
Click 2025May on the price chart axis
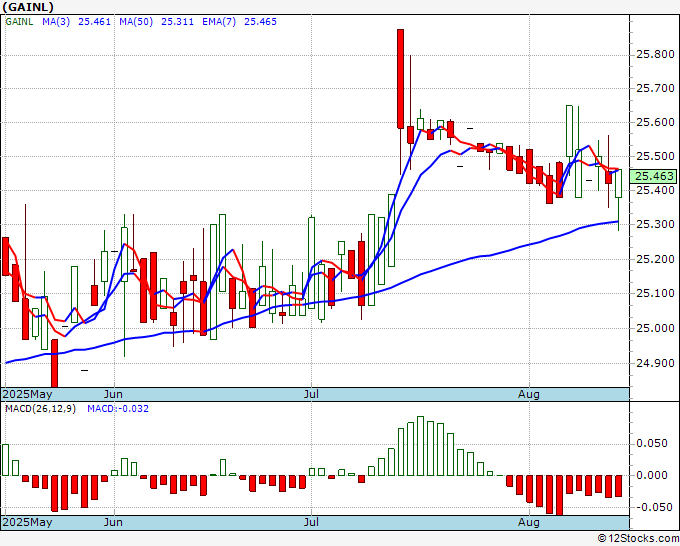[x=28, y=394]
